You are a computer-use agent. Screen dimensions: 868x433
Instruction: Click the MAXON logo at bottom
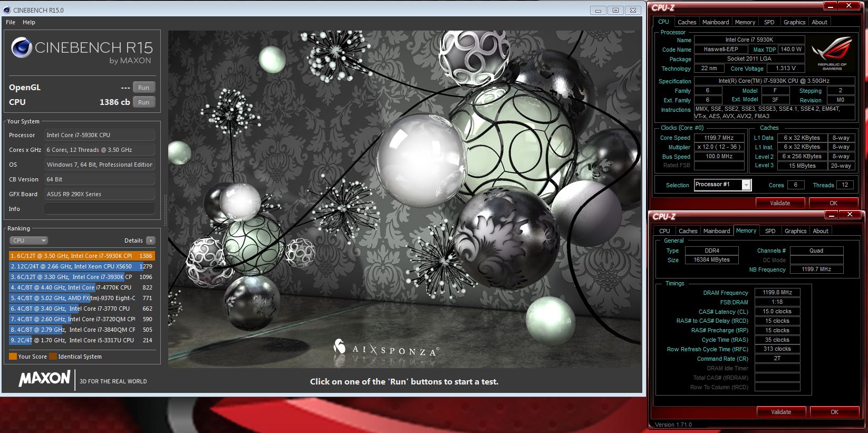[x=45, y=378]
